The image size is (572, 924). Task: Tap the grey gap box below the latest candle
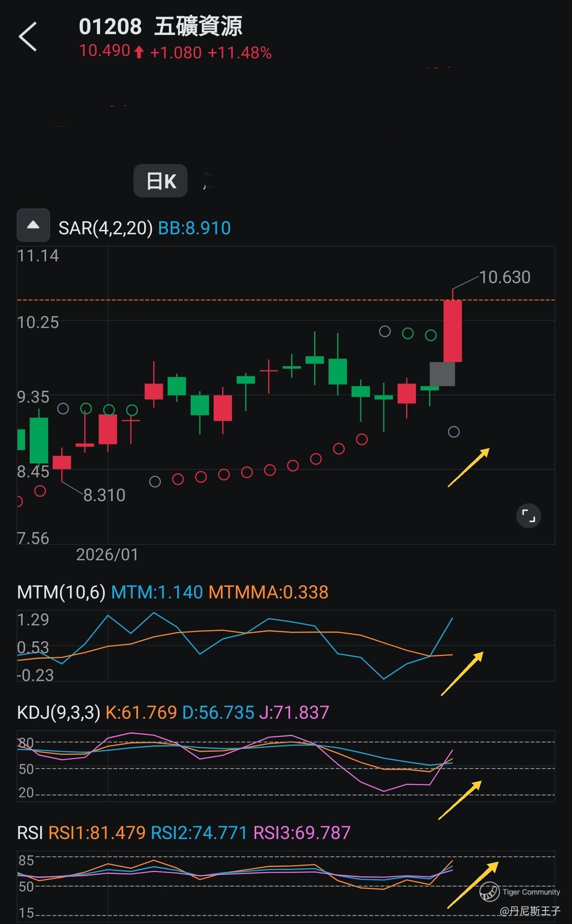tap(442, 374)
